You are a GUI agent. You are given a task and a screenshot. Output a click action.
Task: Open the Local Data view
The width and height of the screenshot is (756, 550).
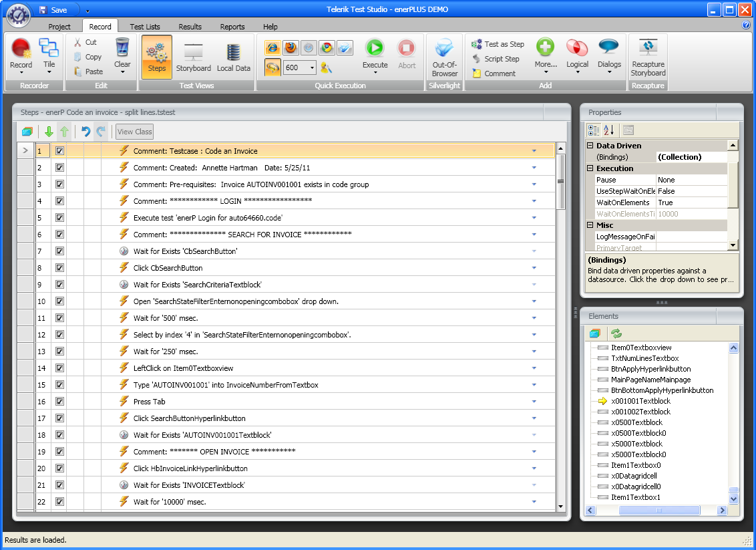tap(233, 57)
